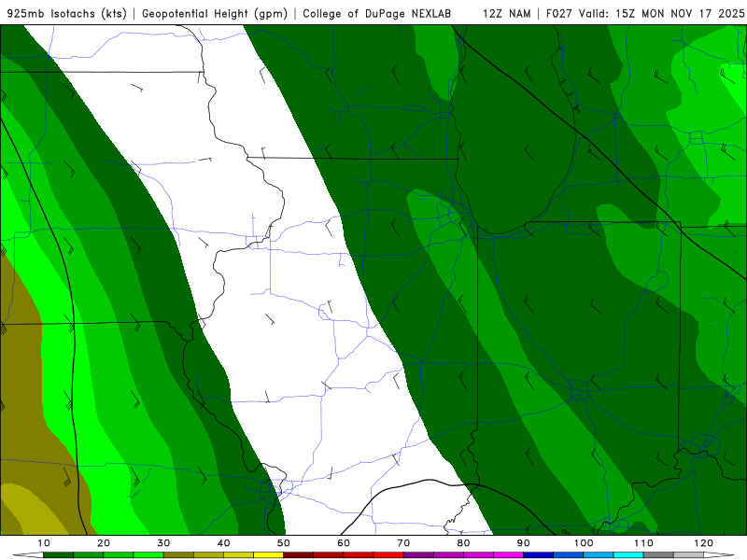Image resolution: width=747 pixels, height=560 pixels.
Task: Click the '90' legend scale label
Action: coord(524,543)
